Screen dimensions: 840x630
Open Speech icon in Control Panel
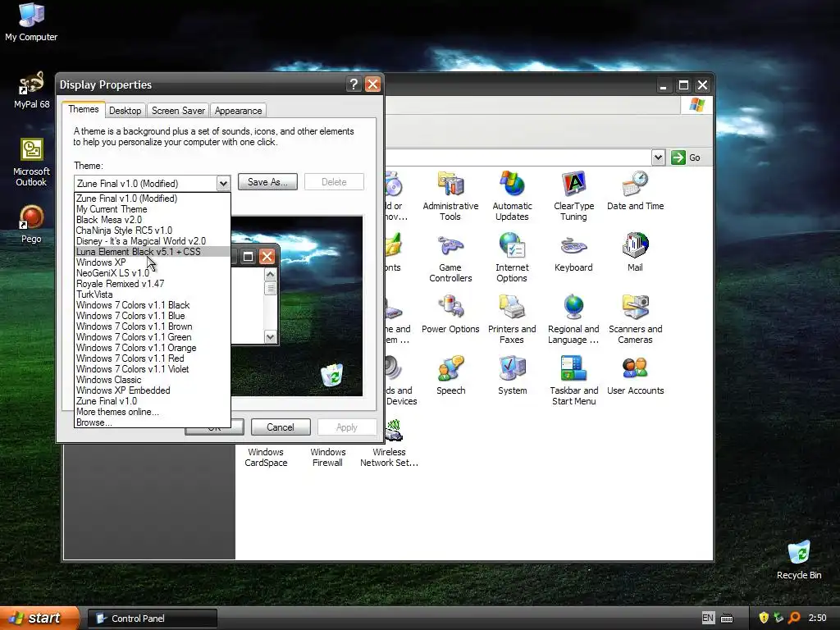tap(450, 376)
